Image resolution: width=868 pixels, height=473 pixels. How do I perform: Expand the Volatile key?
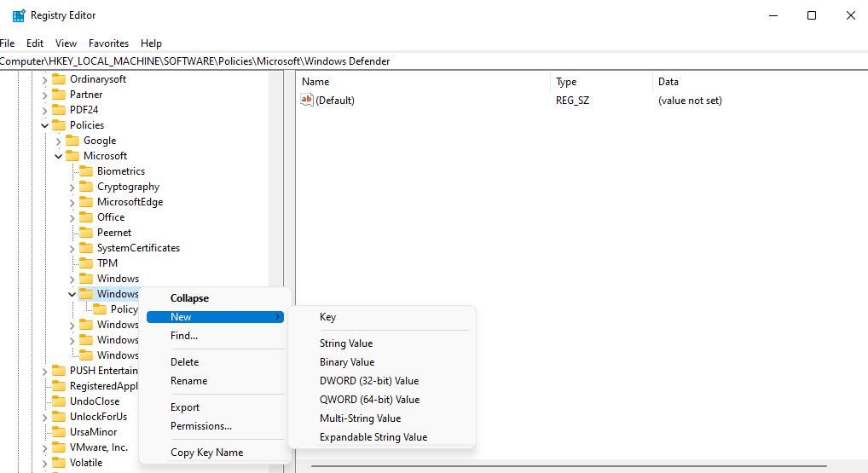coord(45,463)
